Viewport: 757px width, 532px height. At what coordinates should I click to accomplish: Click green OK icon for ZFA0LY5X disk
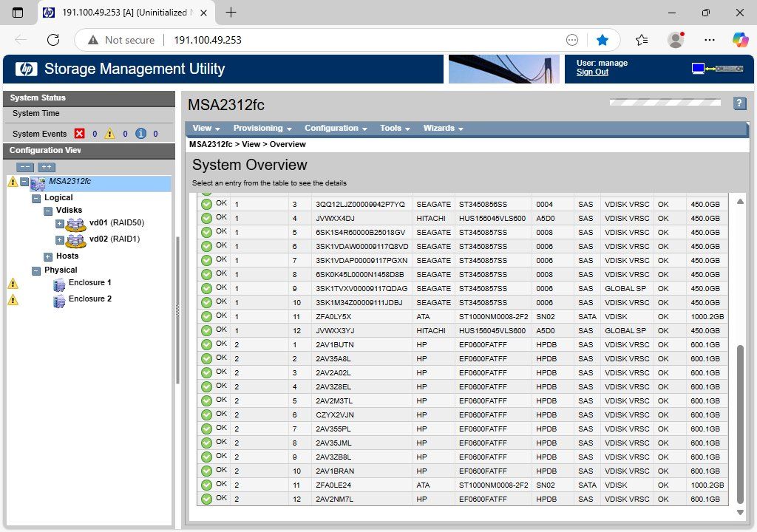[207, 317]
